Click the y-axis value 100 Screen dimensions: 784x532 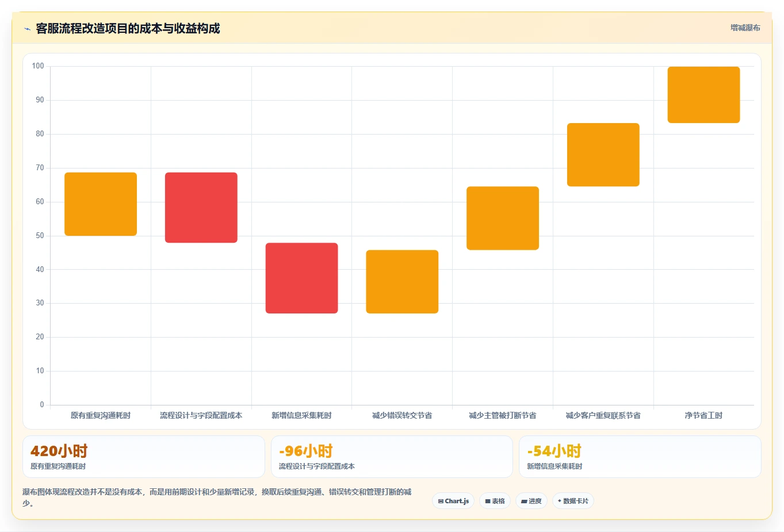38,66
